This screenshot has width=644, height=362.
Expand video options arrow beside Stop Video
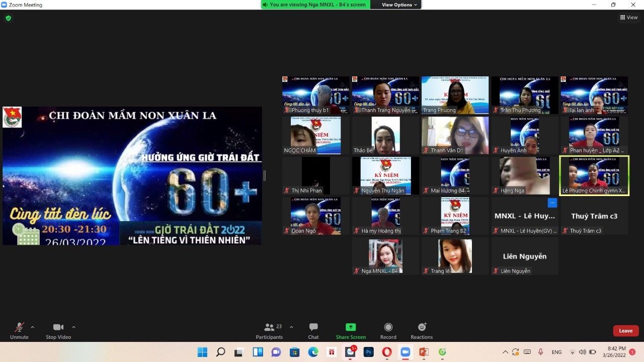pos(74,327)
